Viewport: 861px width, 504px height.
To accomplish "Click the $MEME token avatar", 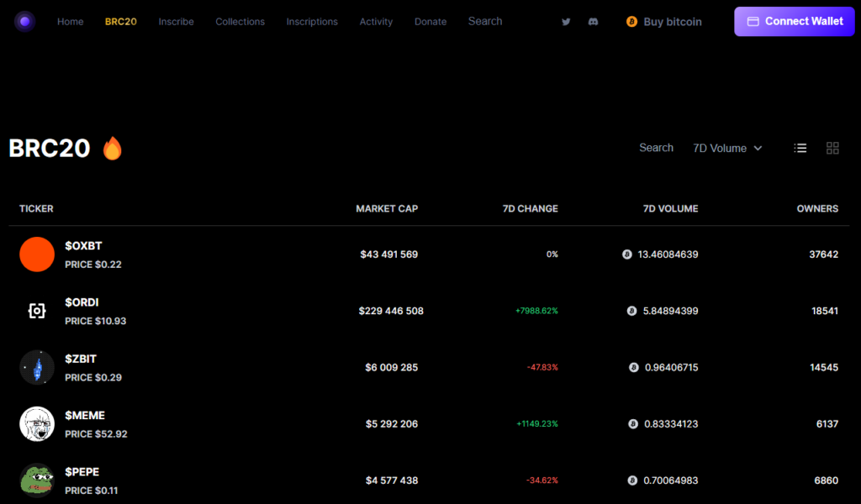I will point(37,423).
